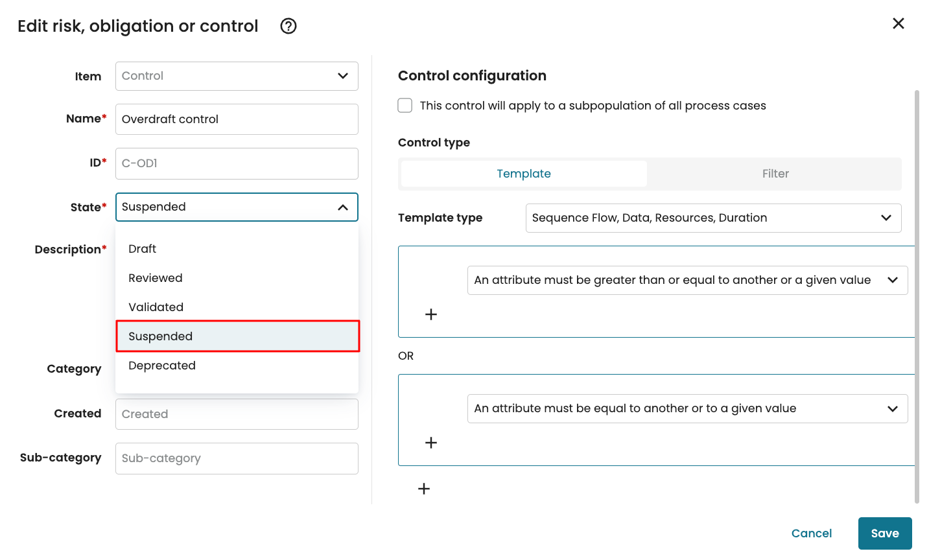Enable subpopulation of process cases checkbox
The image size is (929, 560).
pos(405,106)
